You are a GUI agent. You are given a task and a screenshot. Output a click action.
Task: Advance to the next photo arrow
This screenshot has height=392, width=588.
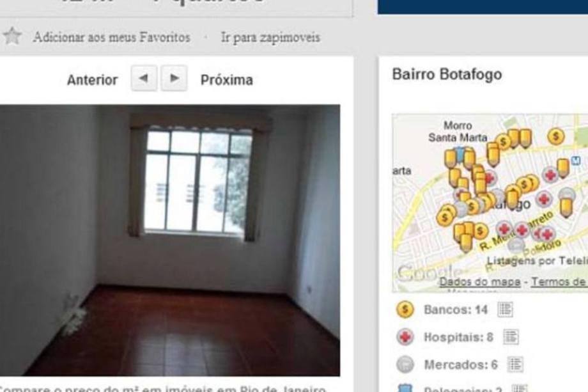[174, 78]
